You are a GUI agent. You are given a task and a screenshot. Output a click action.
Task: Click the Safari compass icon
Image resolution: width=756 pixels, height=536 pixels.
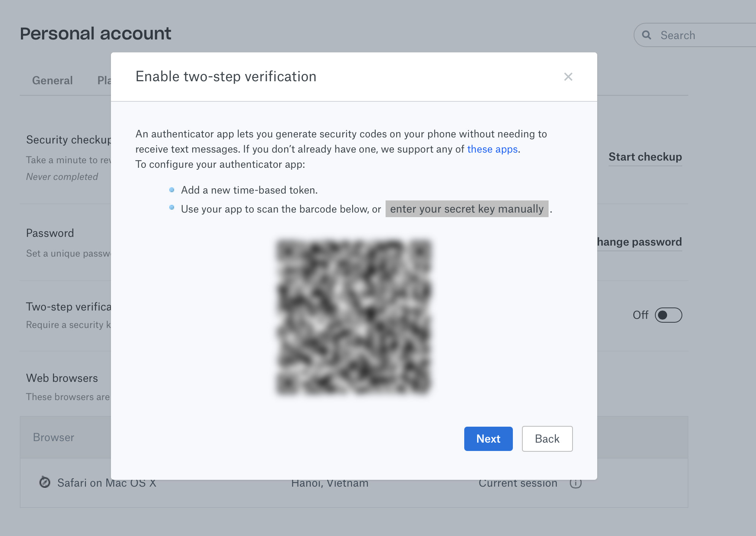pyautogui.click(x=45, y=482)
